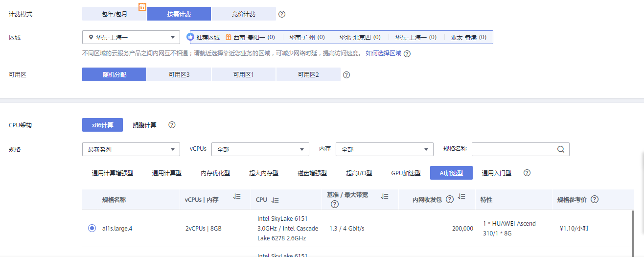Click the thumbs-up 推荐区域 icon
The height and width of the screenshot is (257, 644).
(191, 37)
